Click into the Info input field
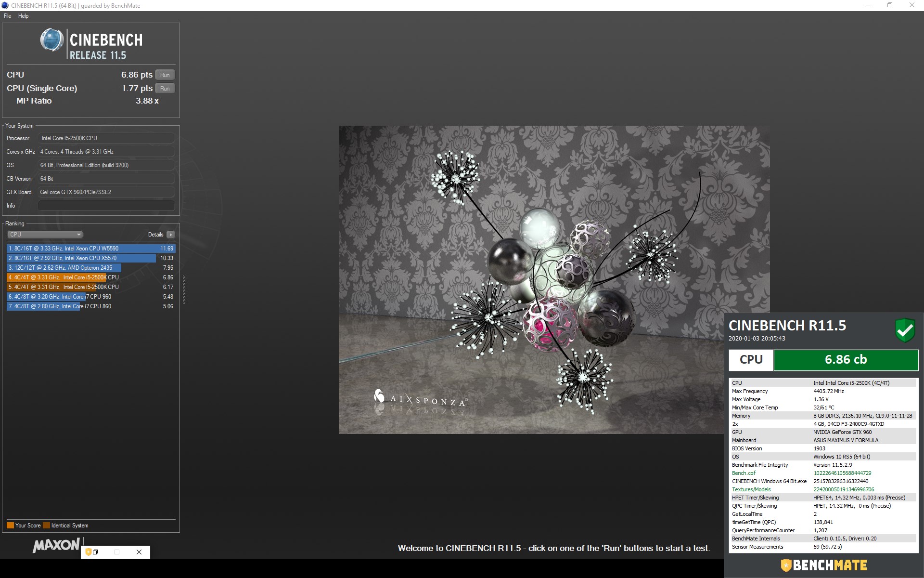This screenshot has height=578, width=924. pos(106,206)
